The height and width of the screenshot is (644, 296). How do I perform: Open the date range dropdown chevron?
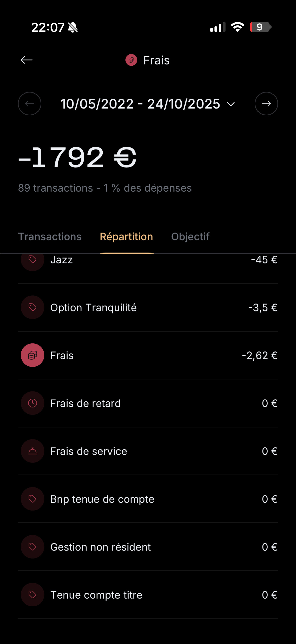coord(231,104)
